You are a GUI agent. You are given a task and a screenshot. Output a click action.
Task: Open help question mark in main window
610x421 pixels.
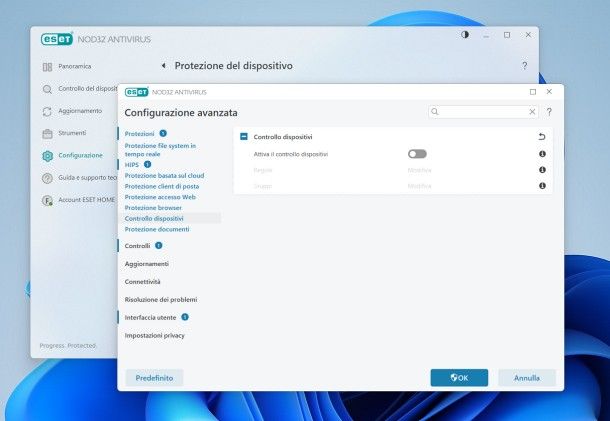tap(524, 66)
